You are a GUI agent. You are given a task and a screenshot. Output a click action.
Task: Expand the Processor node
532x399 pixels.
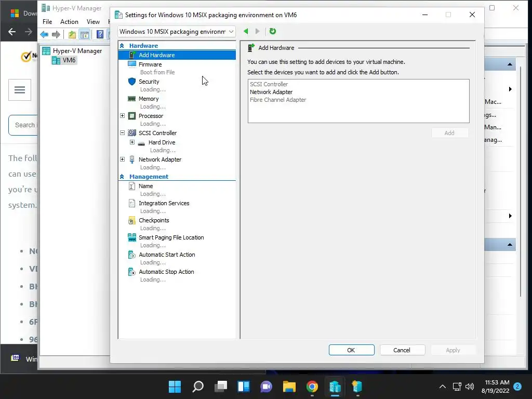point(123,116)
